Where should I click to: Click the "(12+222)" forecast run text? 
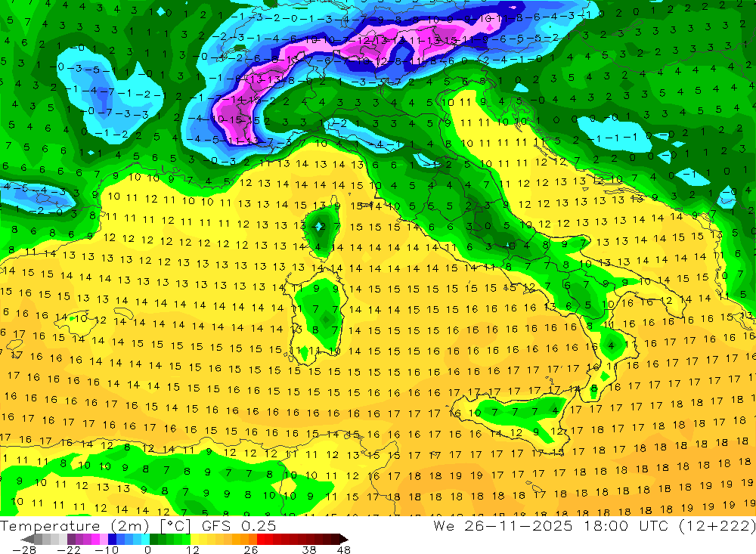[x=717, y=525]
